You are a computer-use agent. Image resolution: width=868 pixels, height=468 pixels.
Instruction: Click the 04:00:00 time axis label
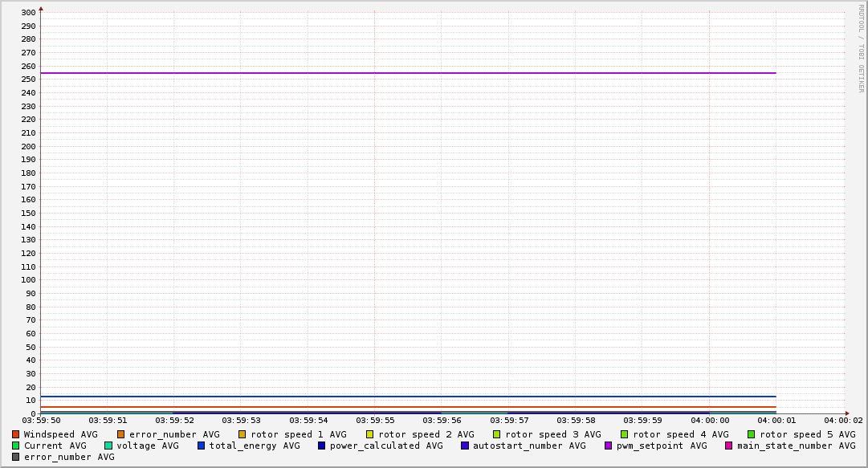pos(710,420)
